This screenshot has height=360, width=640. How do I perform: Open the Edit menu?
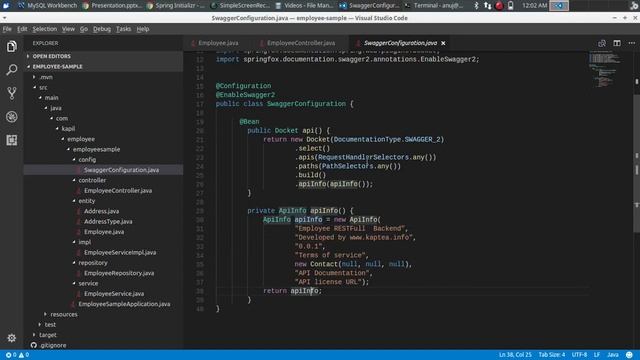click(x=22, y=29)
